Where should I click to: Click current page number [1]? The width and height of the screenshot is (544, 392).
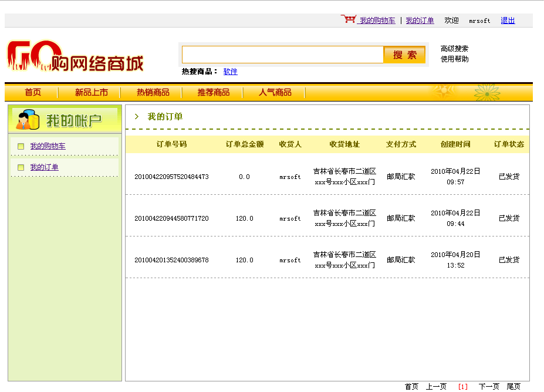pyautogui.click(x=463, y=387)
